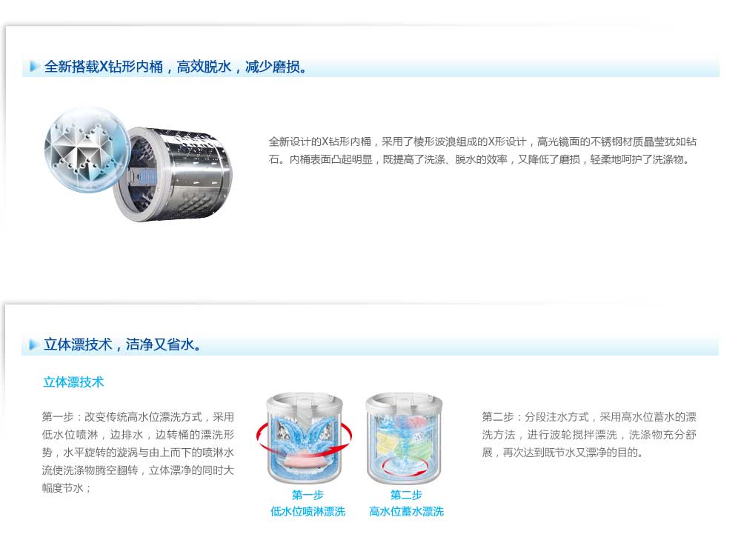
Task: Click the 高水位蓄水漂洗 caption
Action: [406, 511]
